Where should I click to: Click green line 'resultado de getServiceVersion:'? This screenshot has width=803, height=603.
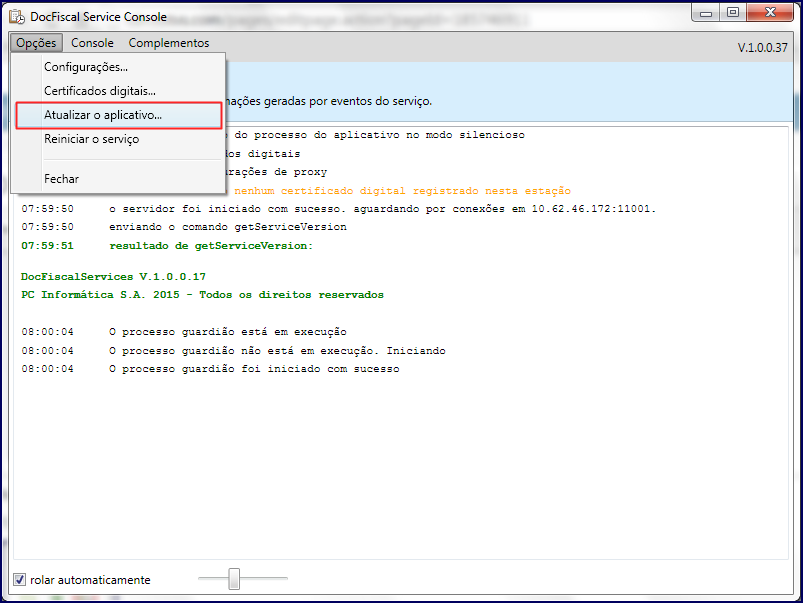tap(211, 246)
